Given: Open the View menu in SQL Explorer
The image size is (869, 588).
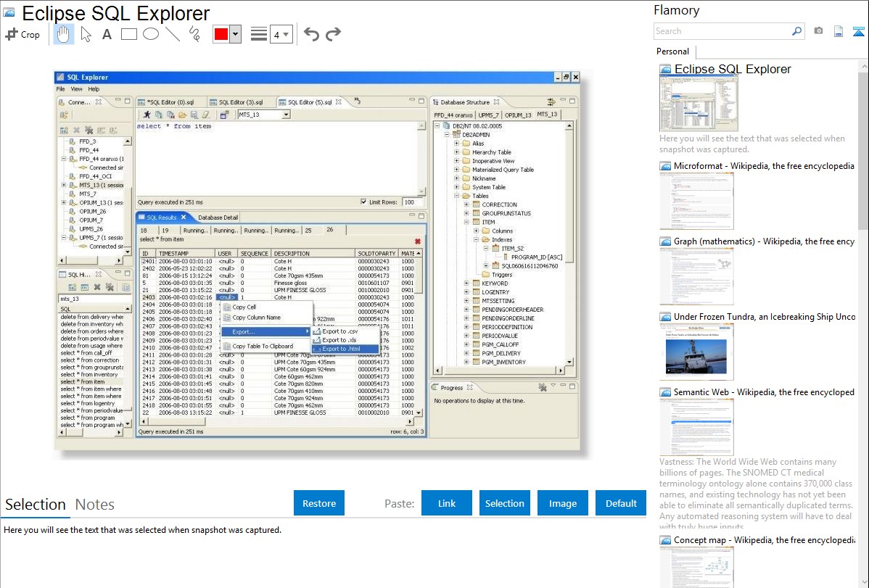Looking at the screenshot, I should click(76, 88).
